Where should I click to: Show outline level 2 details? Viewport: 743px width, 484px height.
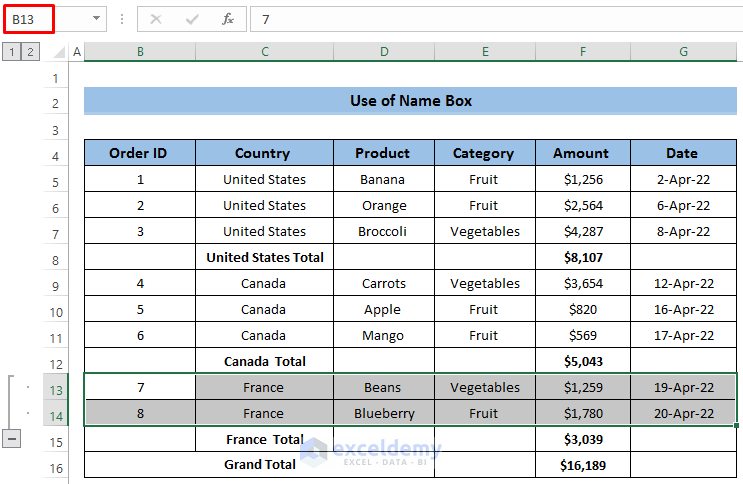[x=30, y=52]
